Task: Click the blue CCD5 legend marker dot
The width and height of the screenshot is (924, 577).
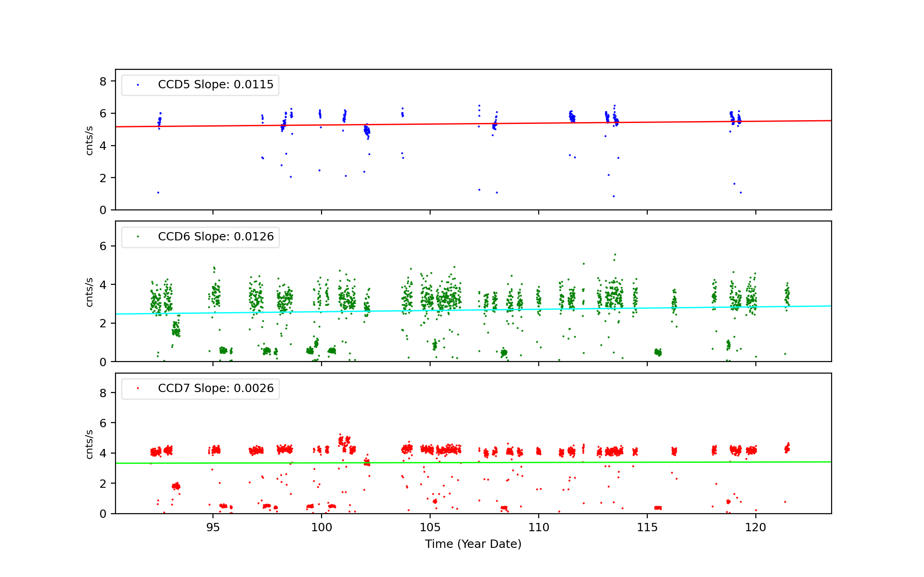Action: point(138,85)
